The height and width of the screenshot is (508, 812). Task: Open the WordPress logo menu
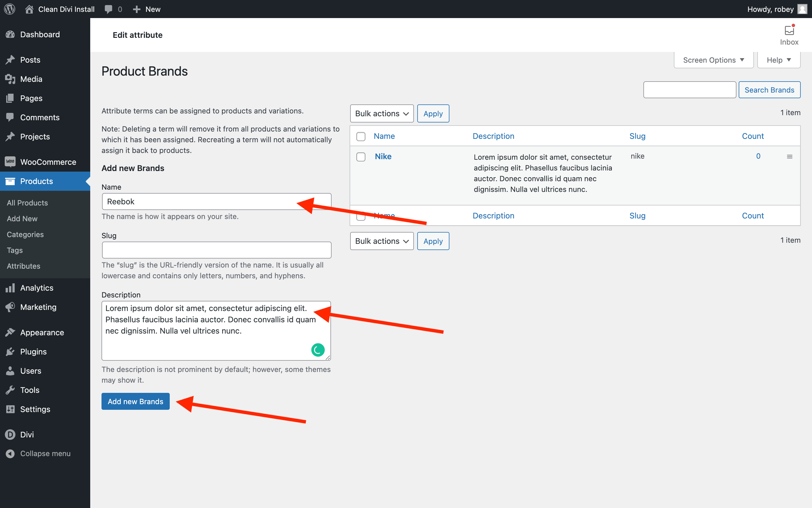pos(10,9)
